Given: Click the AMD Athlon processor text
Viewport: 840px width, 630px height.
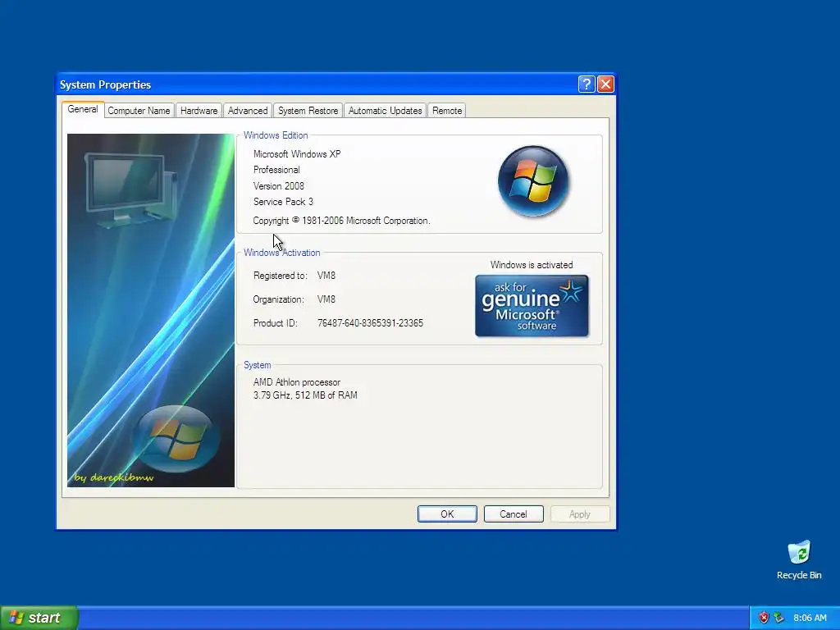Looking at the screenshot, I should click(297, 382).
